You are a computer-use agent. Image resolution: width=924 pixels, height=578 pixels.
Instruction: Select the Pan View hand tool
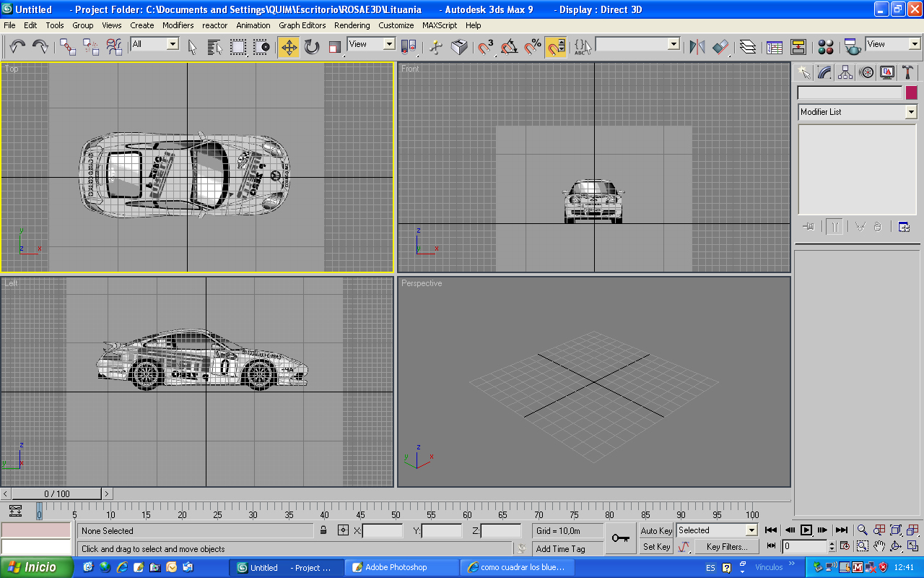[x=879, y=547]
